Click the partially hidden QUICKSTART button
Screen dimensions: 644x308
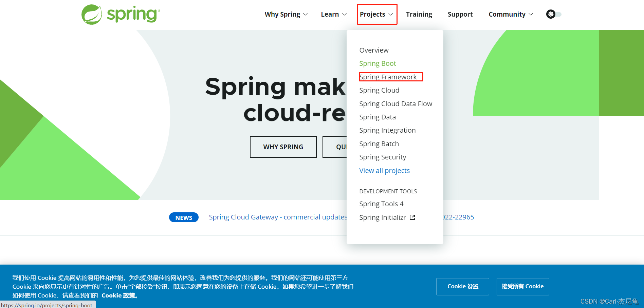click(x=335, y=147)
